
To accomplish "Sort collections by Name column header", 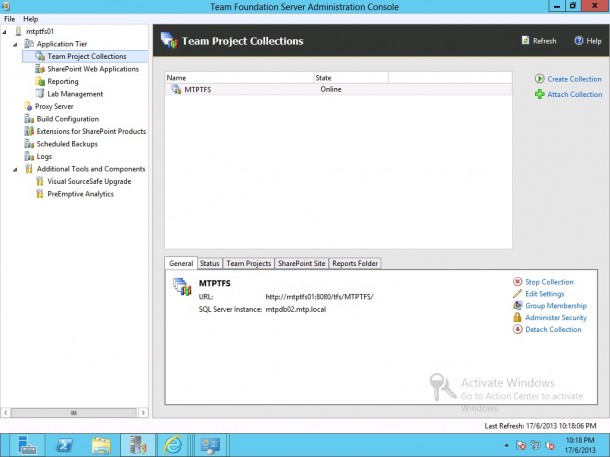I will pyautogui.click(x=239, y=78).
